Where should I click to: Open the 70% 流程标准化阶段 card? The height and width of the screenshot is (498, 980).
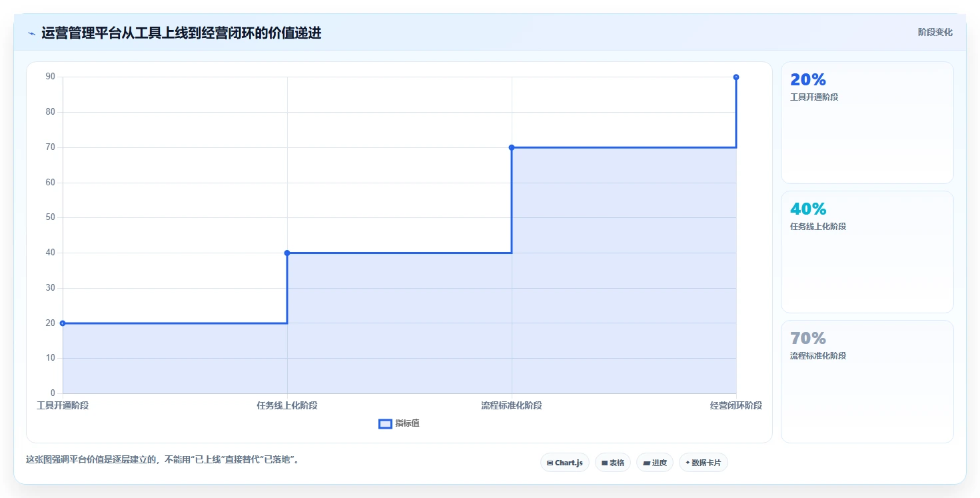tap(867, 381)
